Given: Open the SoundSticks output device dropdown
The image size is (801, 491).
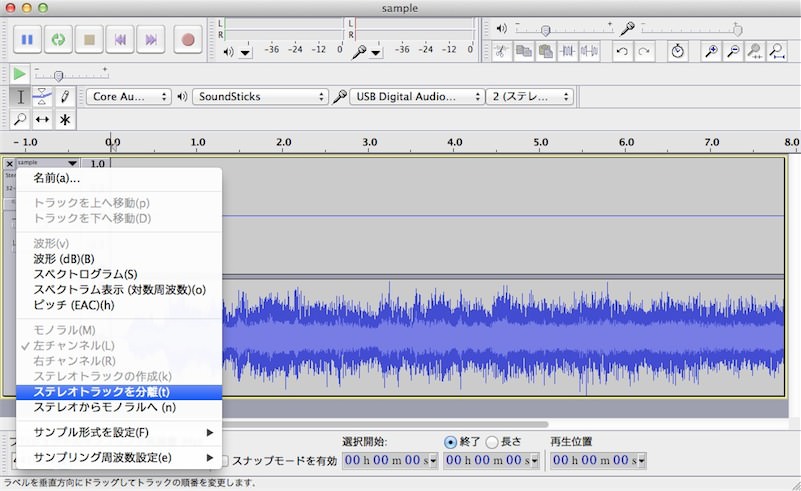Looking at the screenshot, I should pyautogui.click(x=260, y=96).
